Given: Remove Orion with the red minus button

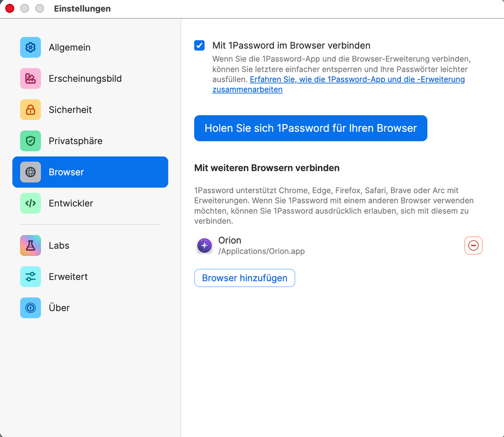Looking at the screenshot, I should (473, 246).
